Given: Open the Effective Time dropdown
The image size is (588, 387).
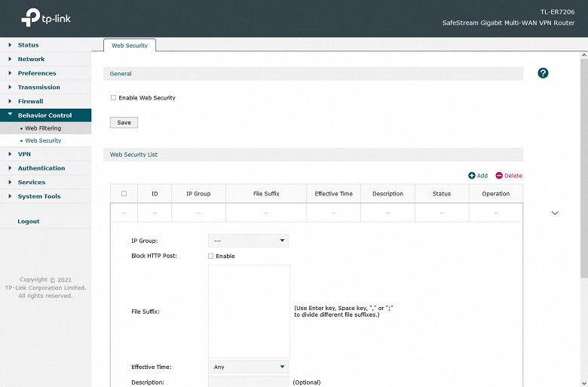Looking at the screenshot, I should point(248,367).
